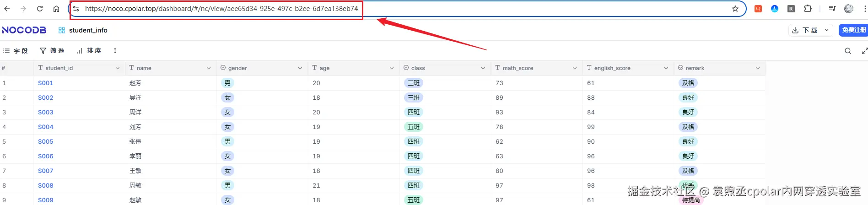Open the browser extensions puzzle icon

(x=808, y=9)
